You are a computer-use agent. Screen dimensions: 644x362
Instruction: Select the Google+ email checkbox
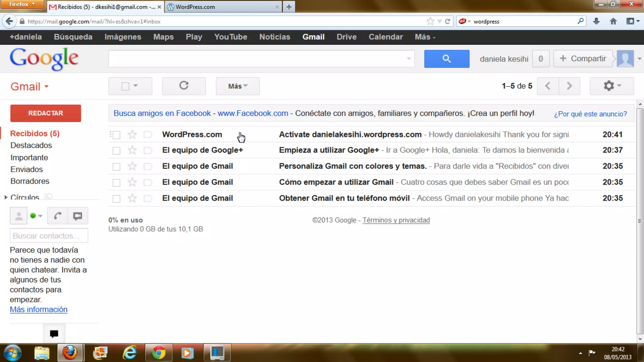click(x=116, y=151)
